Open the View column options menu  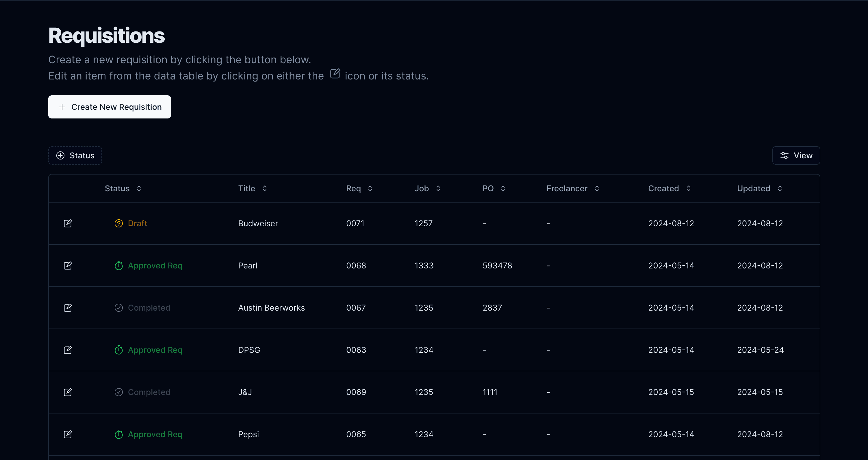click(x=796, y=155)
